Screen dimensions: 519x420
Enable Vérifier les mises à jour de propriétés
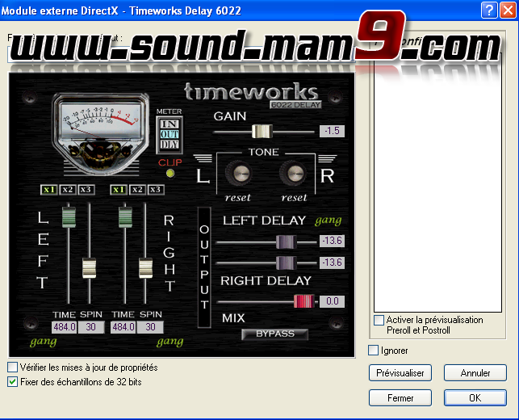[x=13, y=367]
